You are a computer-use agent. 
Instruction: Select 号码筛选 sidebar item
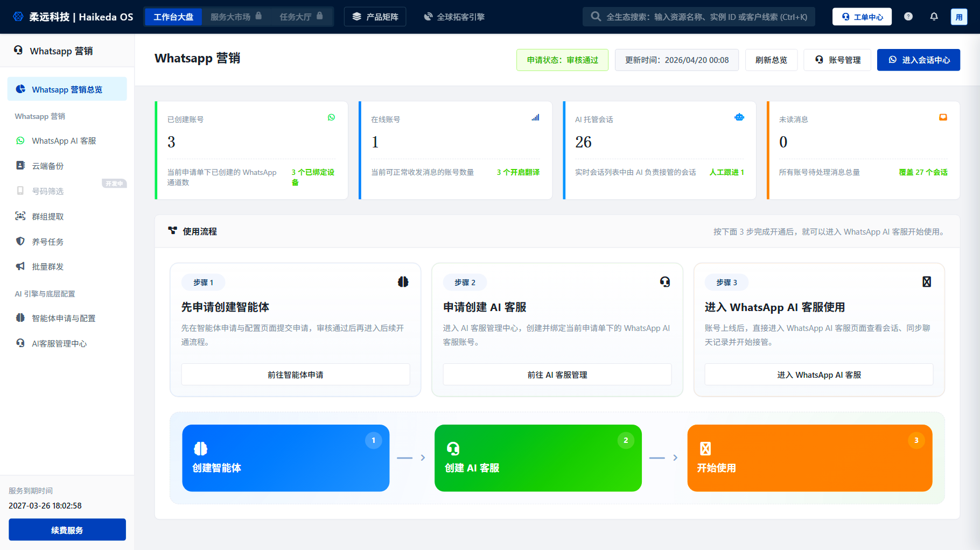pyautogui.click(x=67, y=191)
